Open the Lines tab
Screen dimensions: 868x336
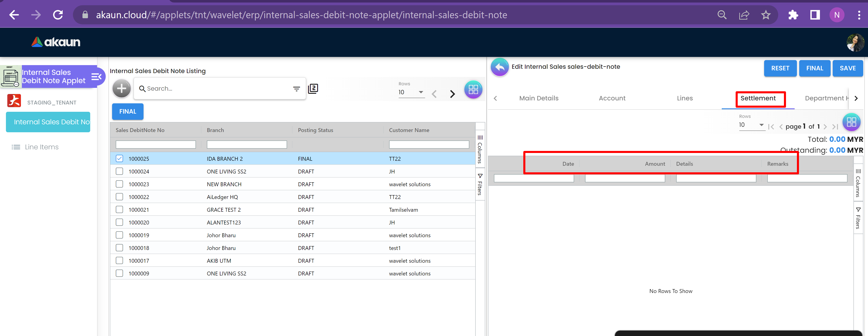coord(684,98)
